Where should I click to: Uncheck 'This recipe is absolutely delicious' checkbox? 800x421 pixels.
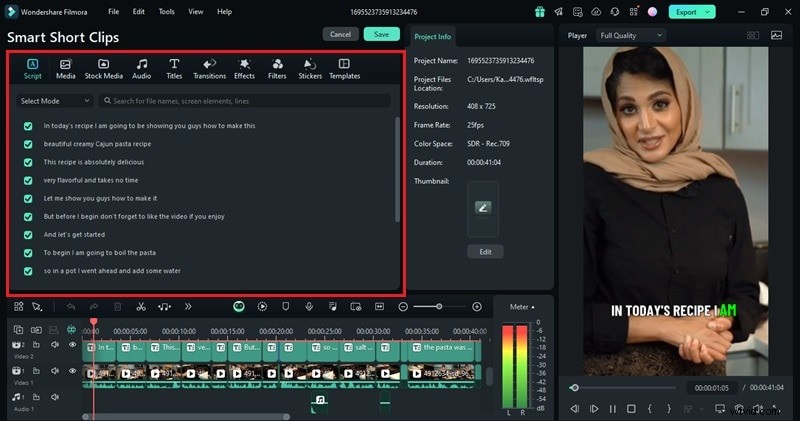28,162
